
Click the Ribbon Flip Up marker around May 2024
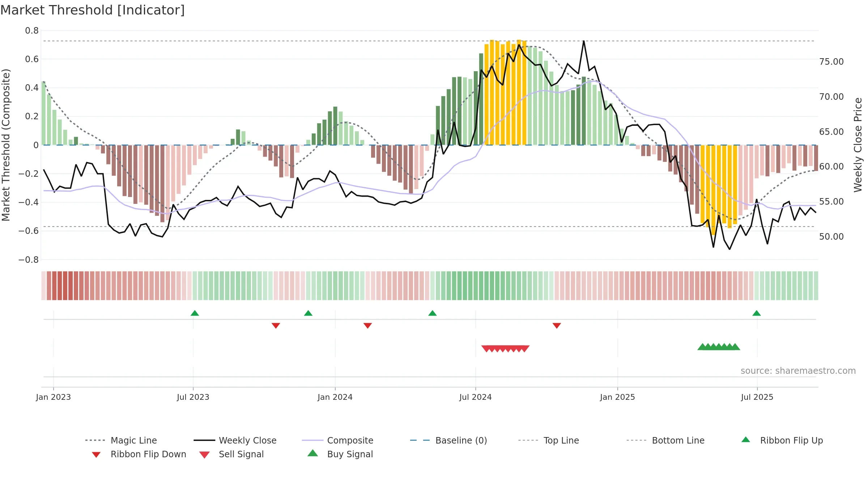click(433, 313)
